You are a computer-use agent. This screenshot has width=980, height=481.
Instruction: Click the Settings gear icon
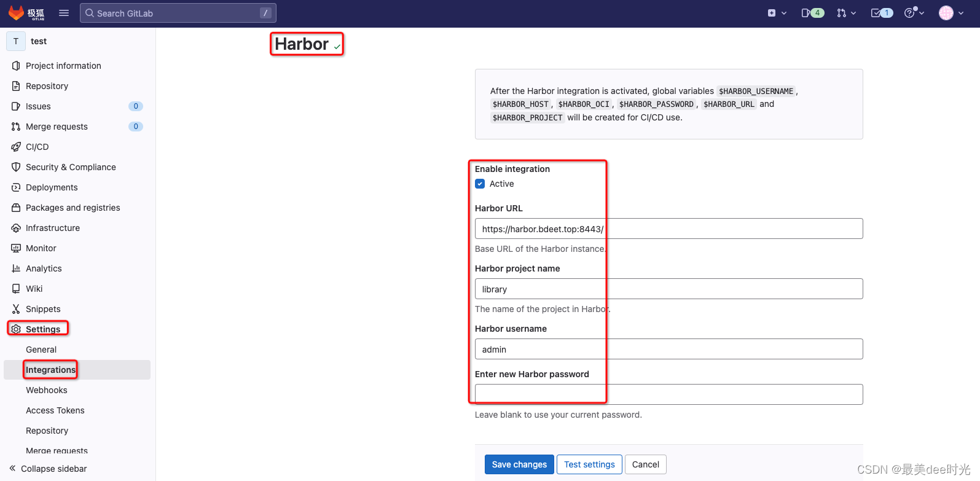tap(16, 329)
